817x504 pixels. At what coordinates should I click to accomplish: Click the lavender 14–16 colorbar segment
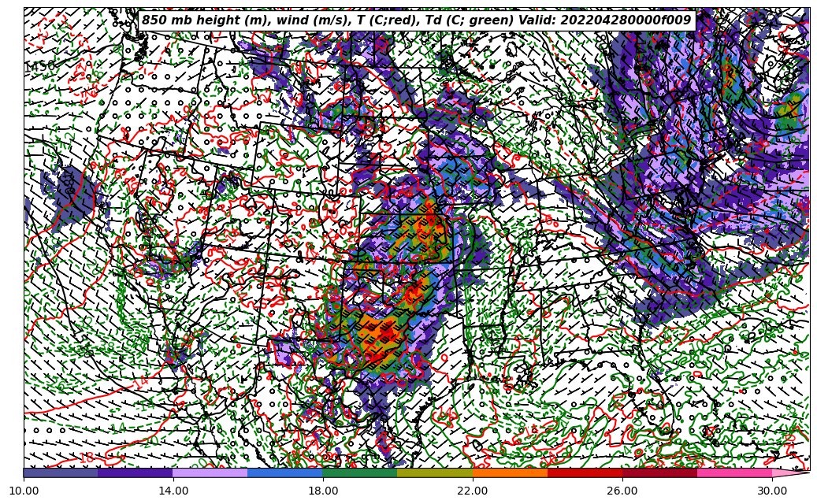point(210,472)
